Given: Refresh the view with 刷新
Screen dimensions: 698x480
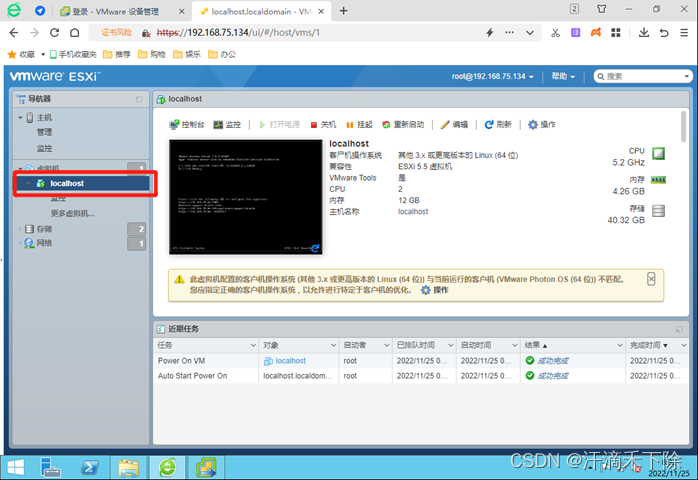Looking at the screenshot, I should click(x=498, y=125).
